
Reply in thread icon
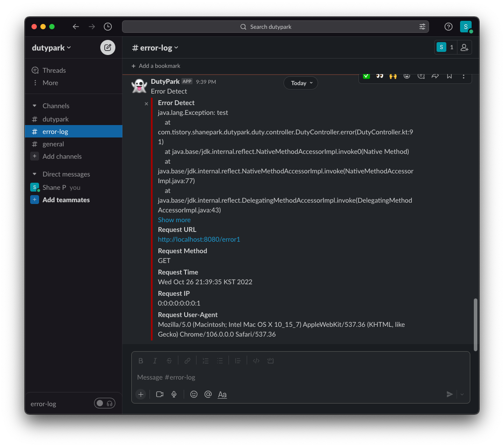[x=421, y=76]
